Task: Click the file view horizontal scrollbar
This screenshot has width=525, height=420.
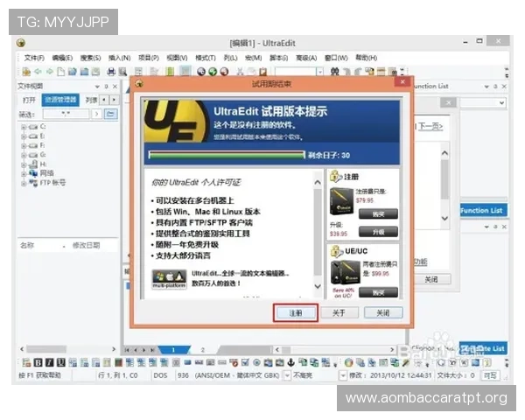Action: click(x=68, y=349)
